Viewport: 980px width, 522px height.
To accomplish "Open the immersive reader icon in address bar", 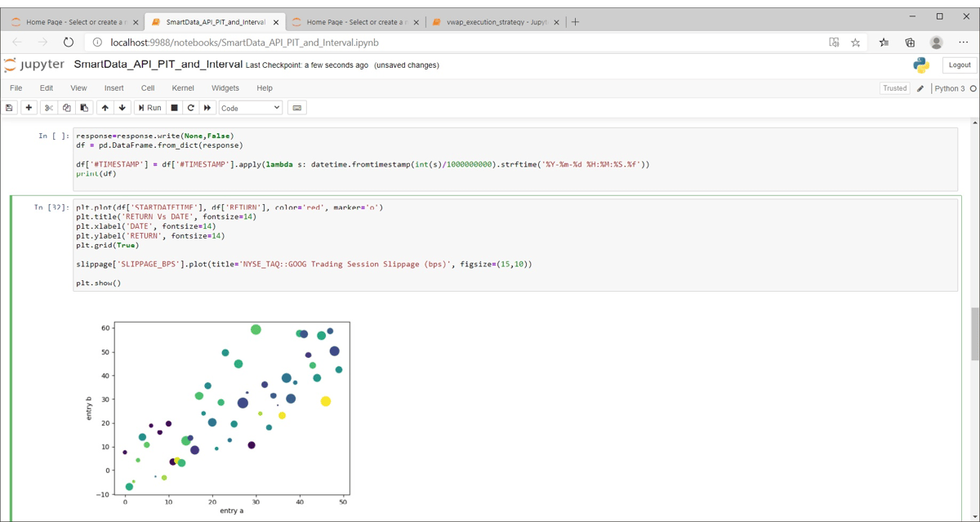I will point(834,42).
